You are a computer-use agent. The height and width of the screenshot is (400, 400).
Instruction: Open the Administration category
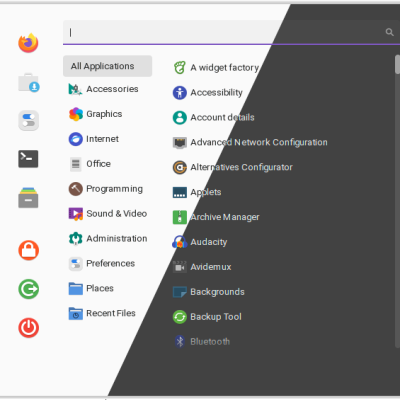point(107,238)
